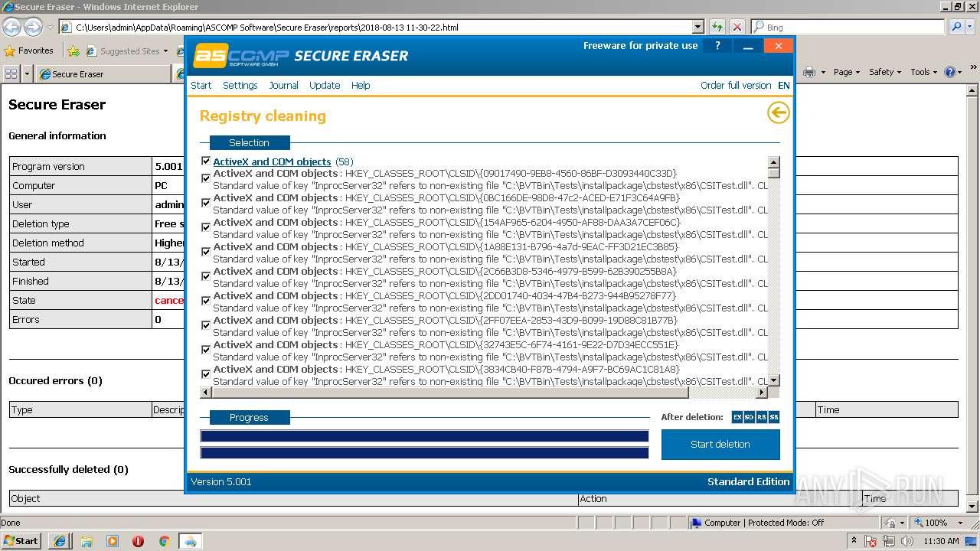Image resolution: width=980 pixels, height=551 pixels.
Task: Uncheck the entry for CLSID {0BC166DE-98D8-47c2...}
Action: coord(206,203)
